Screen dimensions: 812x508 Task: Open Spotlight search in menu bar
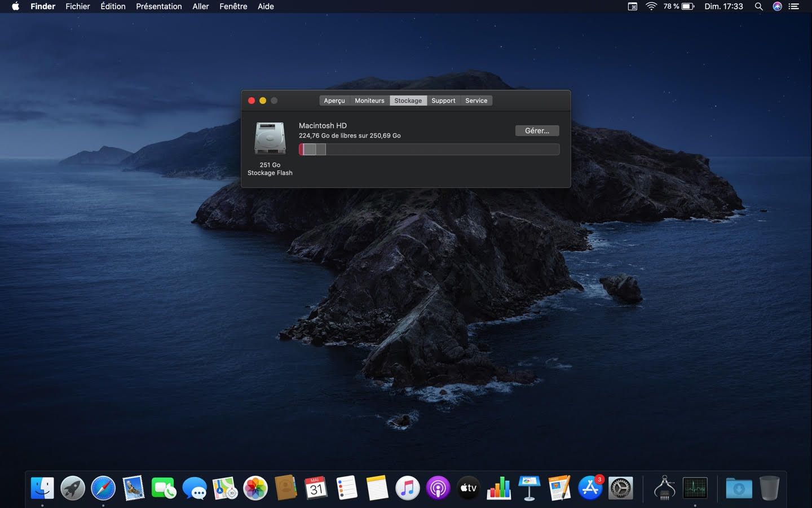(x=758, y=6)
